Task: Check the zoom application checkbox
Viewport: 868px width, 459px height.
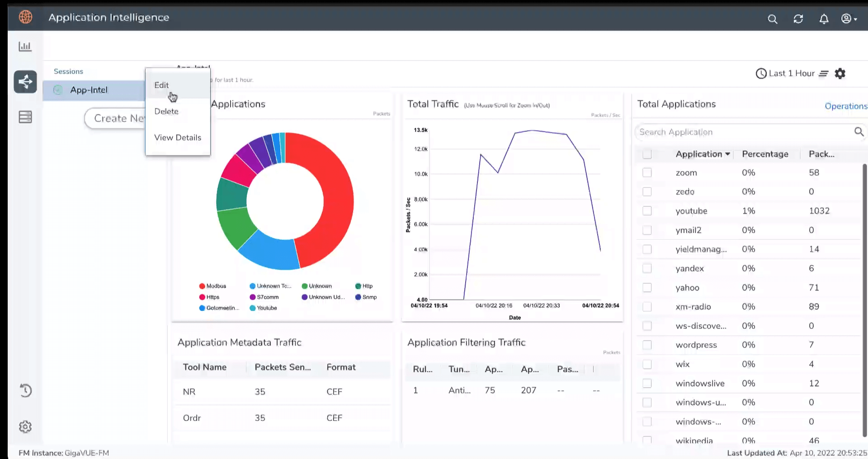Action: tap(647, 173)
